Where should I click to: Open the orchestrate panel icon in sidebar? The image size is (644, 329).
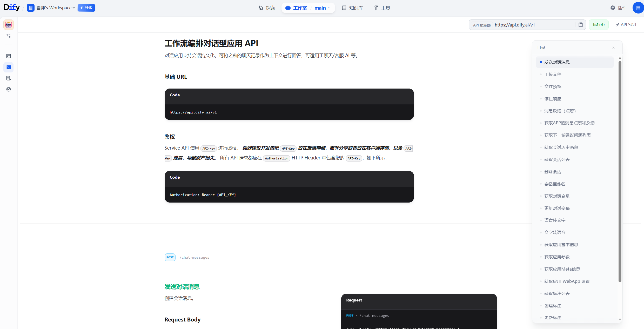[x=9, y=56]
